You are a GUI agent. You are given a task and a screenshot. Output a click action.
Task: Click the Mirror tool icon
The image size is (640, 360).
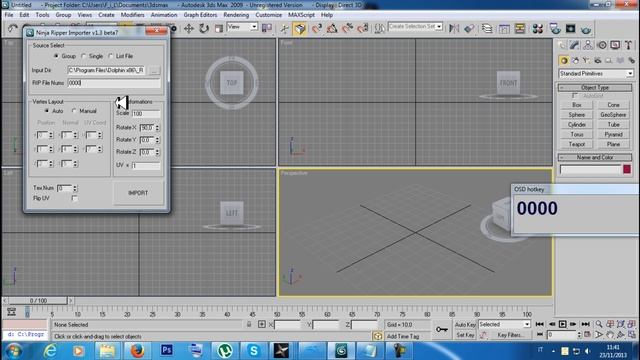tap(453, 28)
